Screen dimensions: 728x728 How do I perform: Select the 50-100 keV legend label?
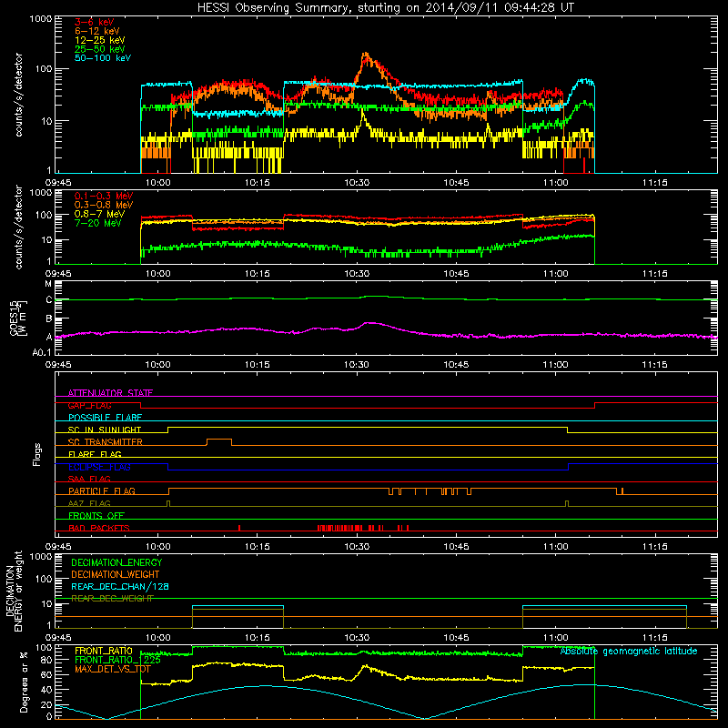[103, 58]
